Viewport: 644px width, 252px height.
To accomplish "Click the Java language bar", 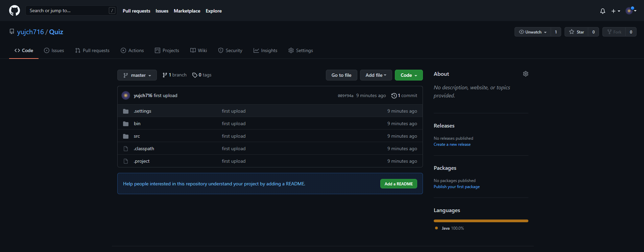I will point(481,221).
